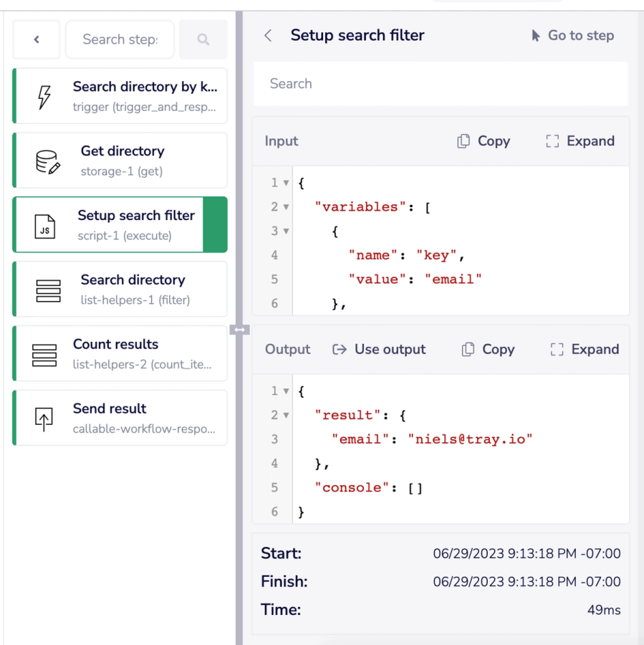Click the clipboard icon in the Input header
Image resolution: width=644 pixels, height=645 pixels.
tap(463, 141)
